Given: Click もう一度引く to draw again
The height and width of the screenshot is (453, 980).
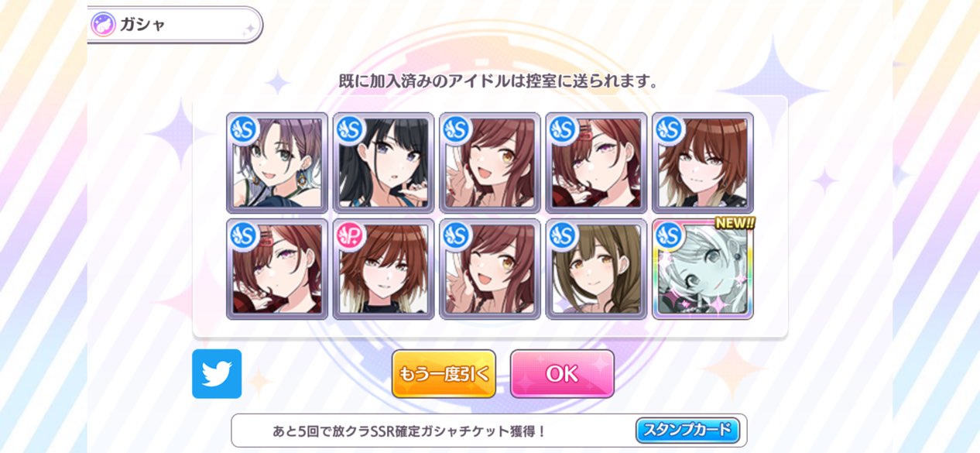Looking at the screenshot, I should (x=444, y=374).
